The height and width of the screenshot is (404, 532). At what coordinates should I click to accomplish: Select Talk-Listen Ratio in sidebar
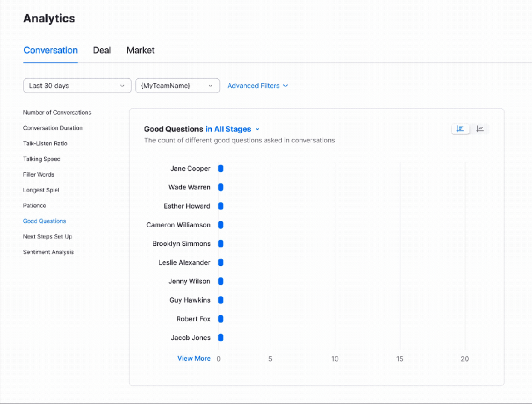pos(45,143)
